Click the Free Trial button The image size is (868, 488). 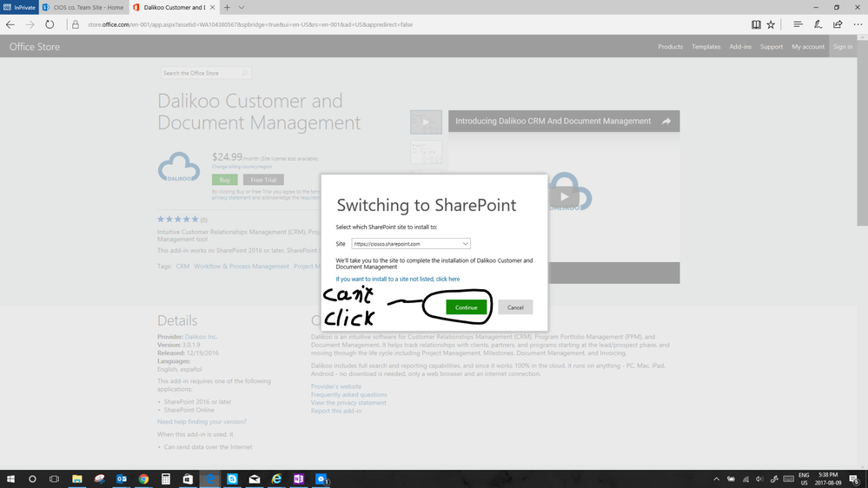[263, 180]
